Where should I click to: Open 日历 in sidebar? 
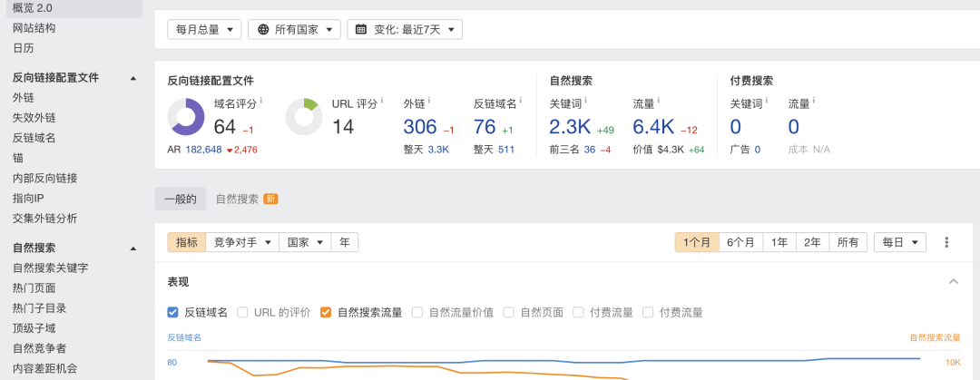click(23, 48)
